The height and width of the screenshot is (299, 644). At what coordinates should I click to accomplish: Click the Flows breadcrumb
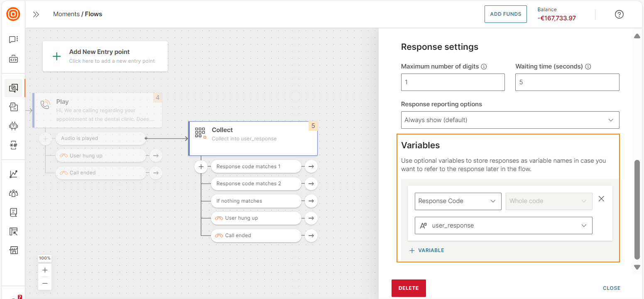click(93, 14)
